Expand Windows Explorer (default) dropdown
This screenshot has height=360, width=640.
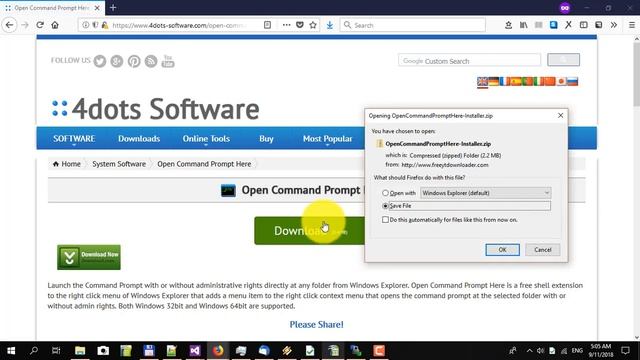click(x=486, y=193)
